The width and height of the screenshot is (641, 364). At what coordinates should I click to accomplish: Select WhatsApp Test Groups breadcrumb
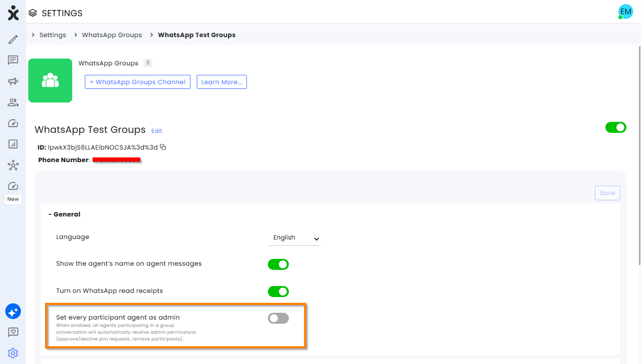tap(197, 35)
